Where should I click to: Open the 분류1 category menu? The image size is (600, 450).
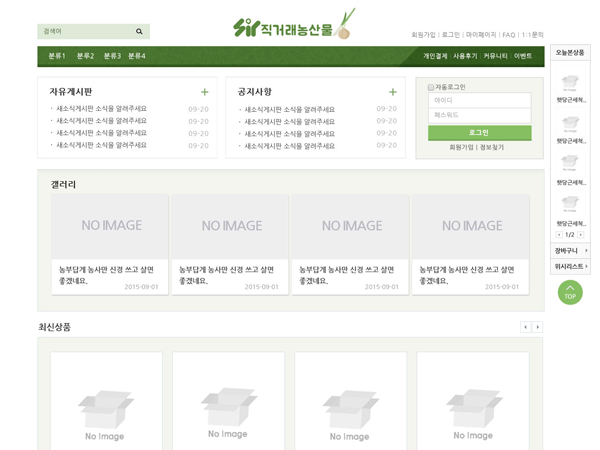pos(57,56)
